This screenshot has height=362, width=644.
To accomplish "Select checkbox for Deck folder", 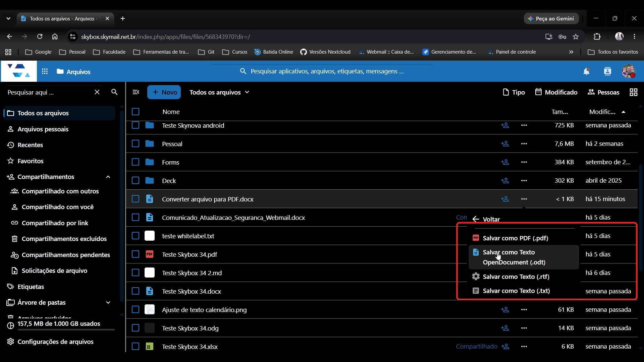I will 136,181.
